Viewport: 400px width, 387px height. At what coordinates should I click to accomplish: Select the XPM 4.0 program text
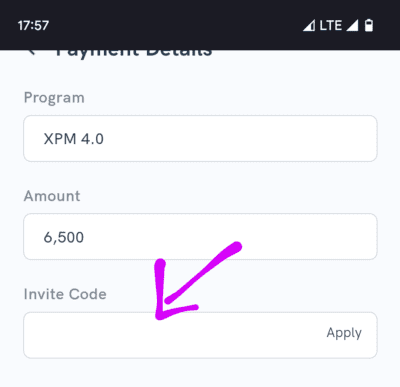[74, 139]
